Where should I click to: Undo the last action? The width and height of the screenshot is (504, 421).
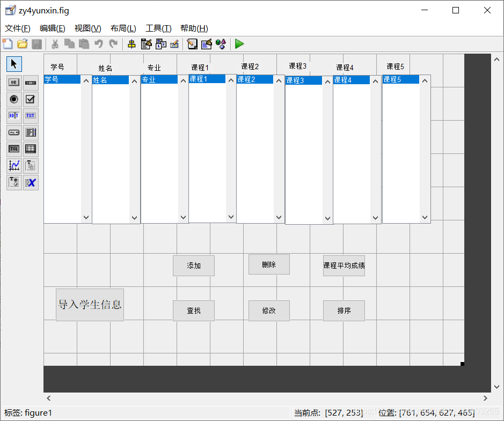click(99, 43)
